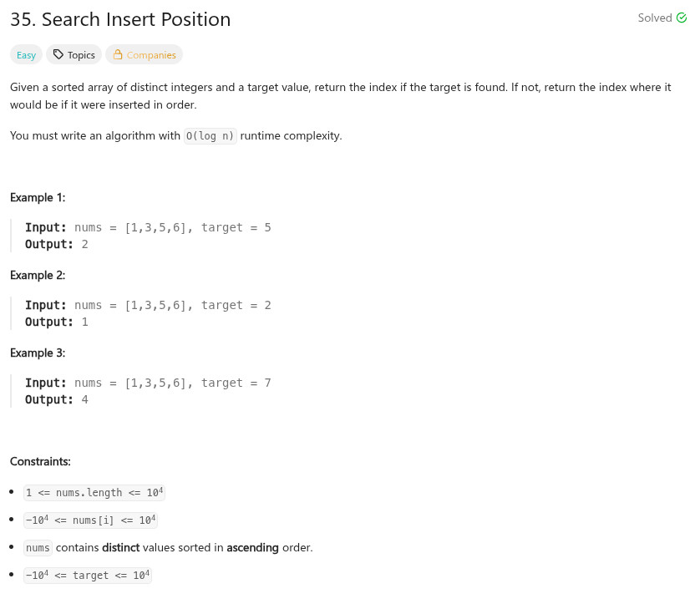The image size is (700, 604).
Task: Click the nums.length constraint code
Action: click(x=94, y=493)
